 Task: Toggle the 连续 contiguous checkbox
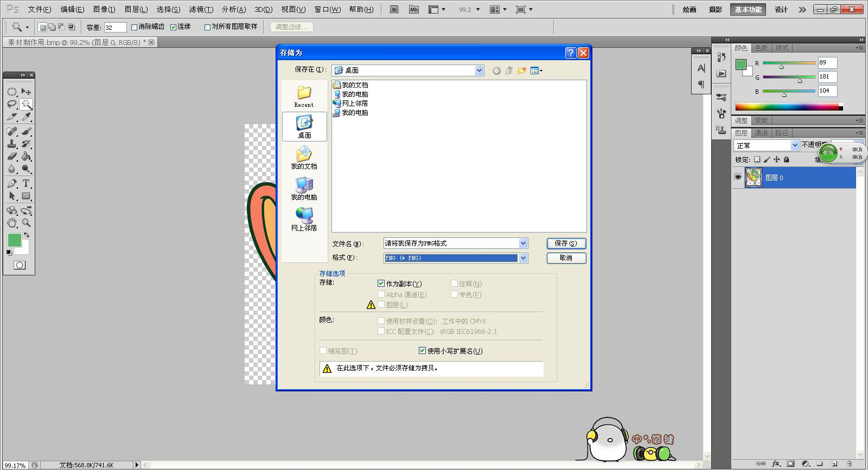[x=174, y=27]
